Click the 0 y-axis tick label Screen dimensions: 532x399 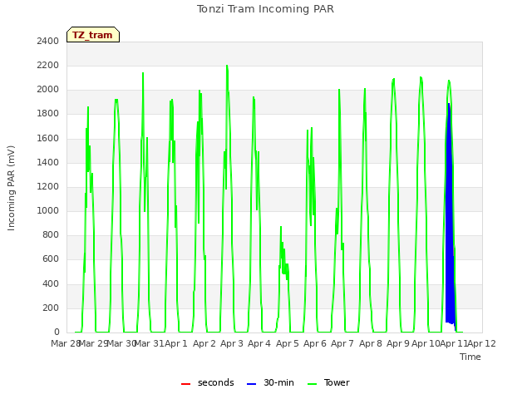[x=57, y=332]
